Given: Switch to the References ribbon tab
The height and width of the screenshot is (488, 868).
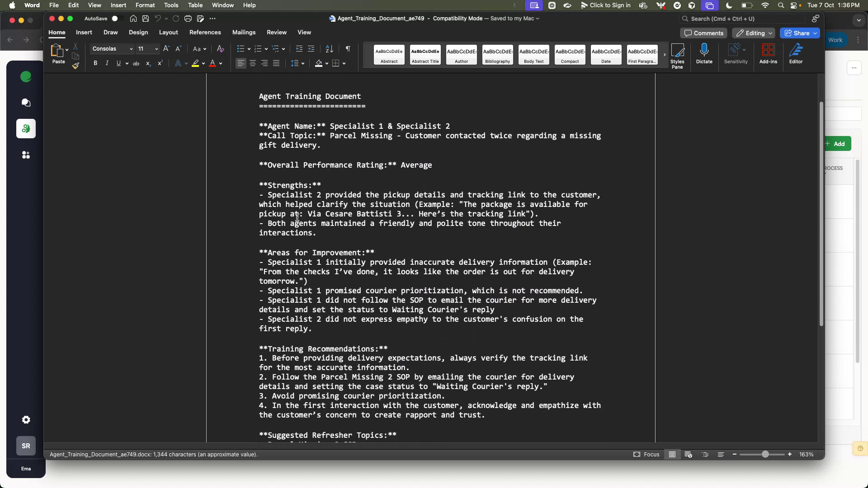Looking at the screenshot, I should tap(205, 32).
